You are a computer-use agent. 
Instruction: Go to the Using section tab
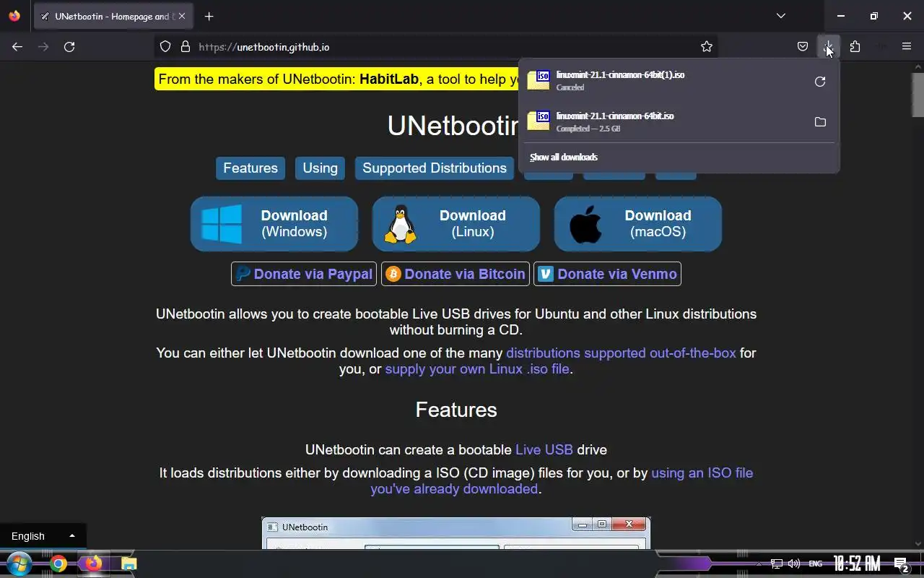point(321,168)
